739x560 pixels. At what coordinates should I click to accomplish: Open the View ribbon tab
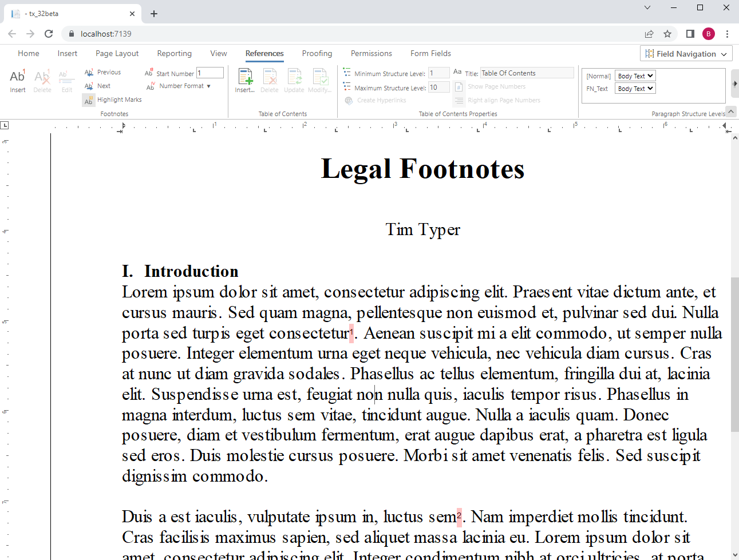click(218, 53)
